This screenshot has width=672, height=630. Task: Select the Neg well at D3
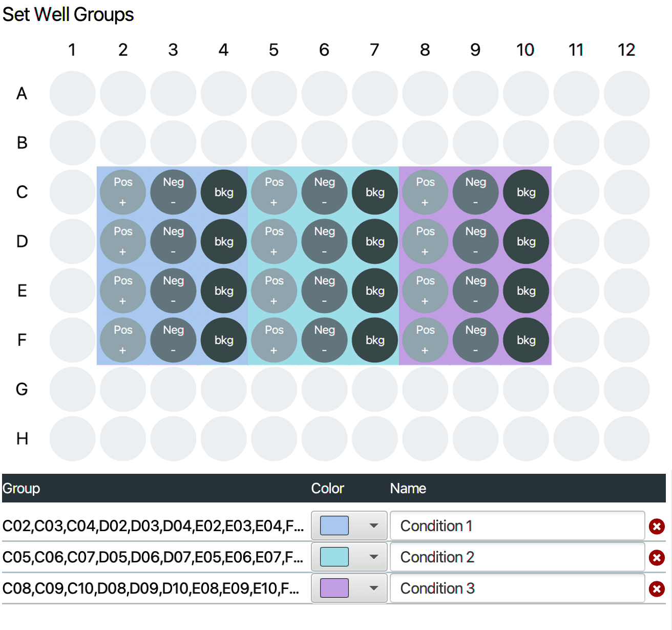pyautogui.click(x=173, y=241)
